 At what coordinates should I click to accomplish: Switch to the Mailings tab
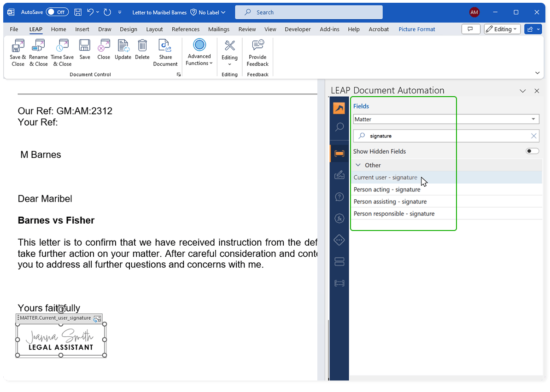coord(218,29)
